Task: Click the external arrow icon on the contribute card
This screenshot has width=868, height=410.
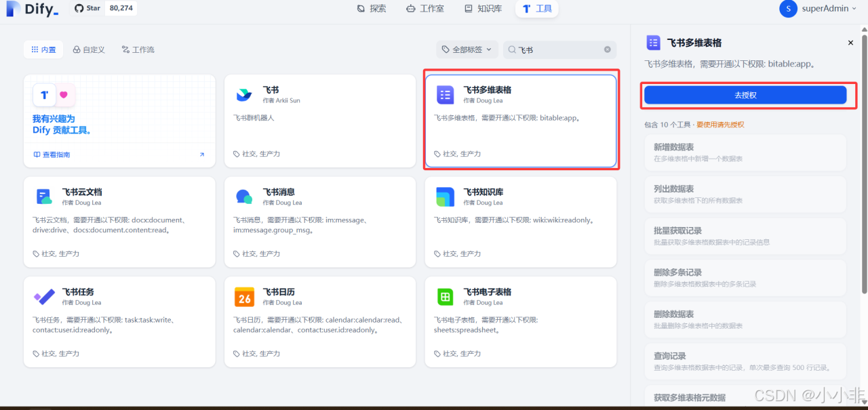Action: click(201, 155)
